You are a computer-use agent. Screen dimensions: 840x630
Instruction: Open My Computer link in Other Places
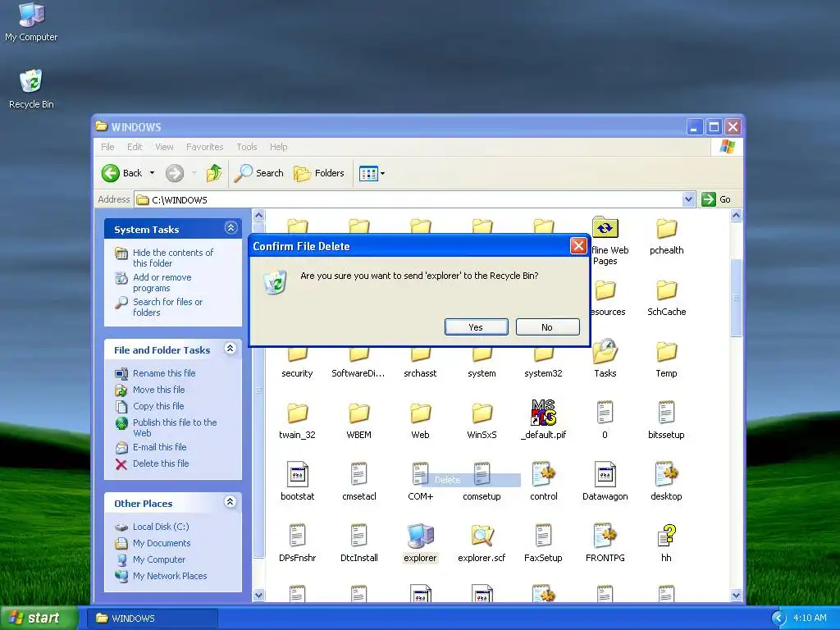pos(158,559)
